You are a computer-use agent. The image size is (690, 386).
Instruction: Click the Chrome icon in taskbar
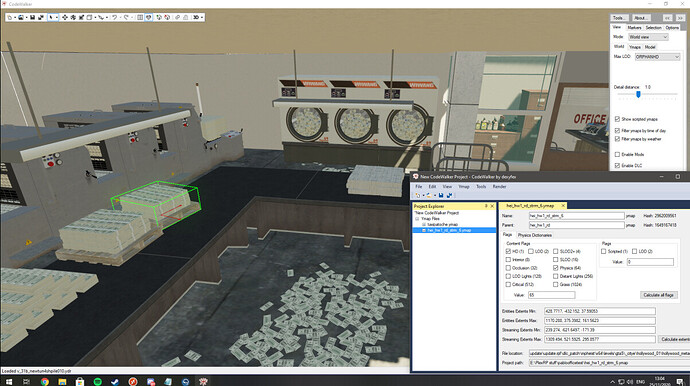45,382
